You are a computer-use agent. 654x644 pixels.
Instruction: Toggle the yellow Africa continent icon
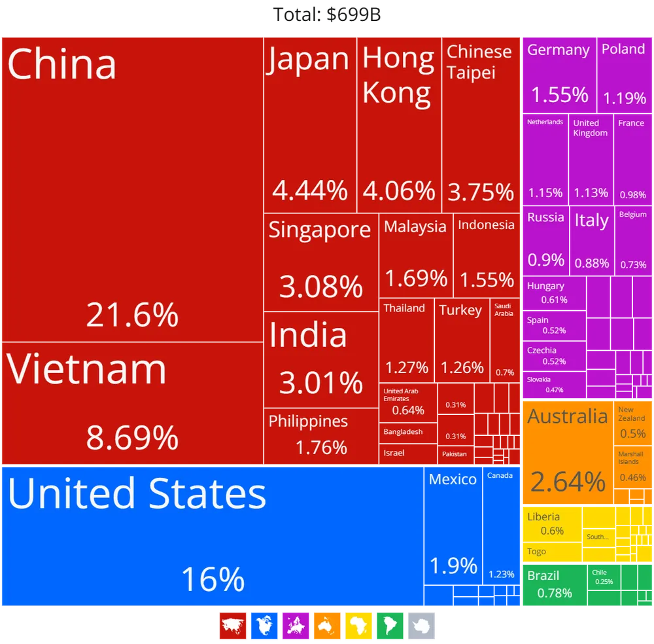pos(358,626)
